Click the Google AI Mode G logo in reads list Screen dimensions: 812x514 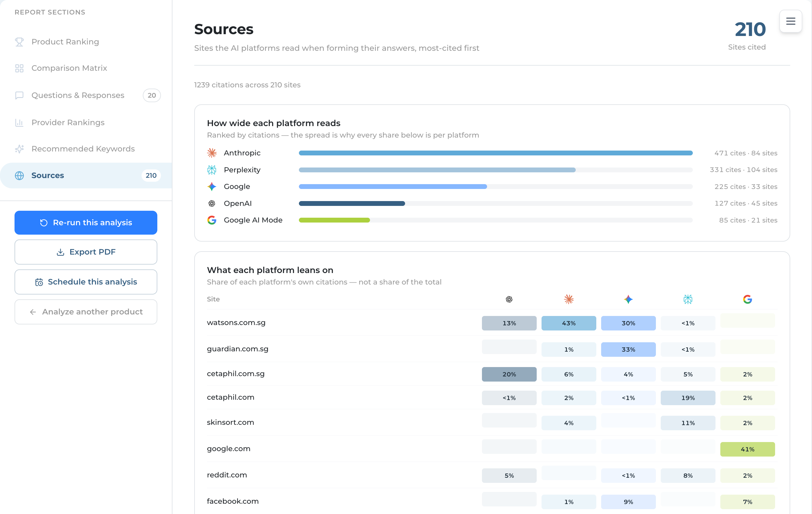[212, 220]
